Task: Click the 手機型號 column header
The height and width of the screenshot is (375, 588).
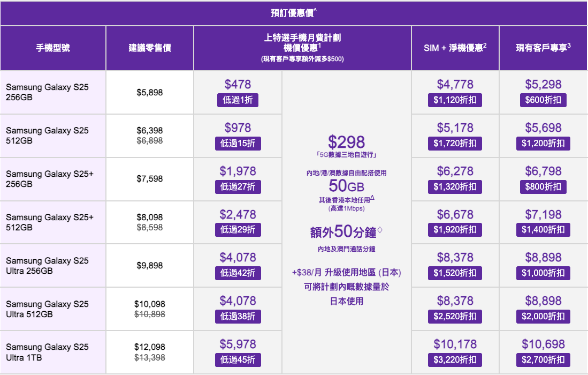Action: tap(53, 48)
